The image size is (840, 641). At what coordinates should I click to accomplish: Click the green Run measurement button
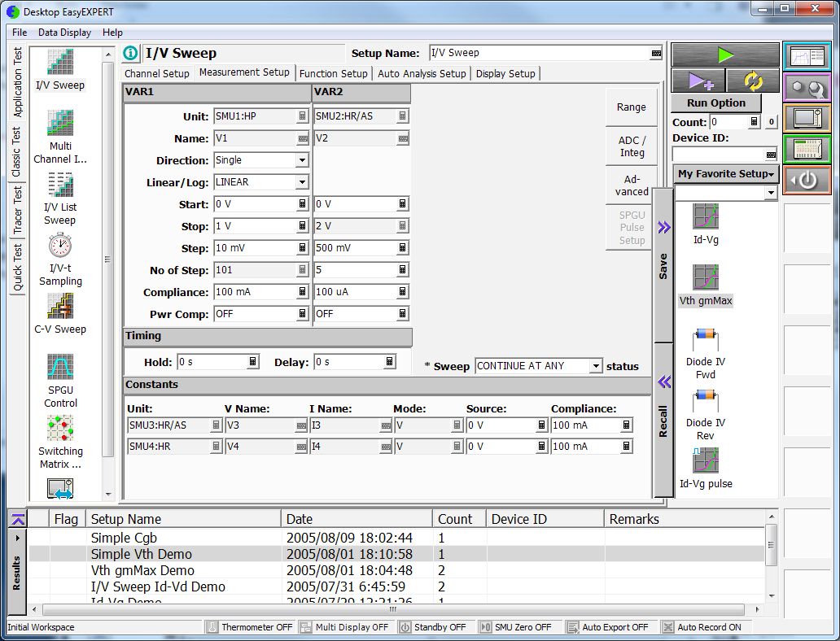[725, 55]
